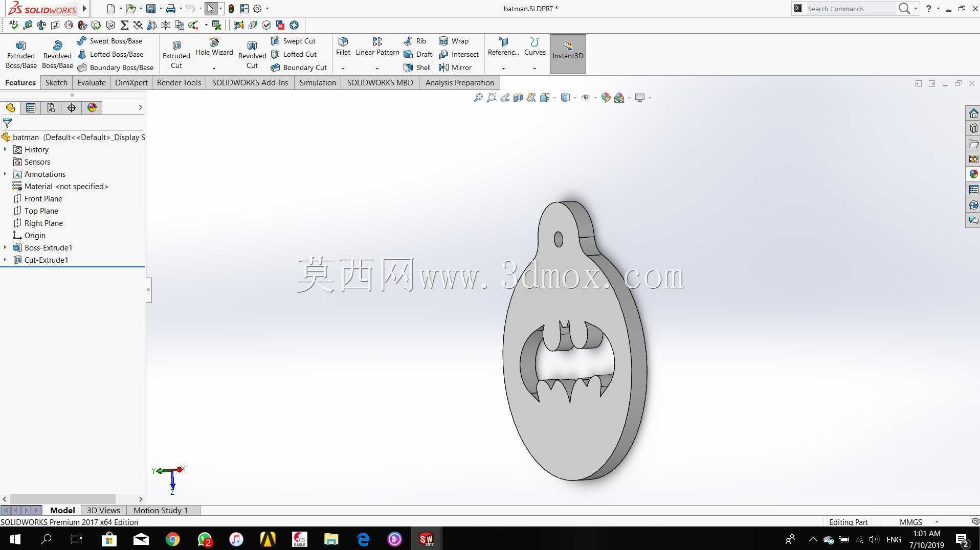Screen dimensions: 980x550
Task: Switch to the Evaluate tab
Action: (92, 83)
